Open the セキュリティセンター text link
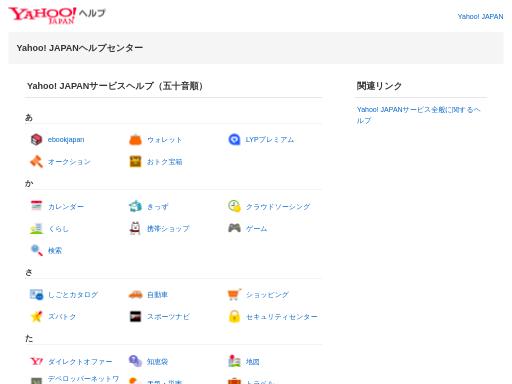This screenshot has height=384, width=512. 282,317
